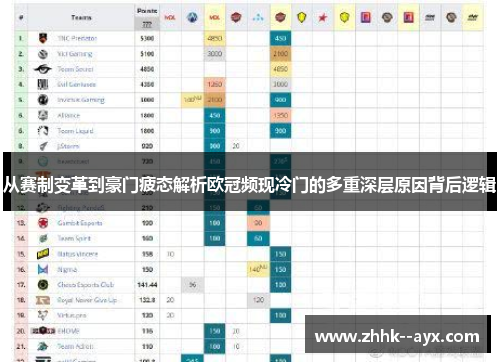Open the Team Liquid team name

pyautogui.click(x=75, y=131)
